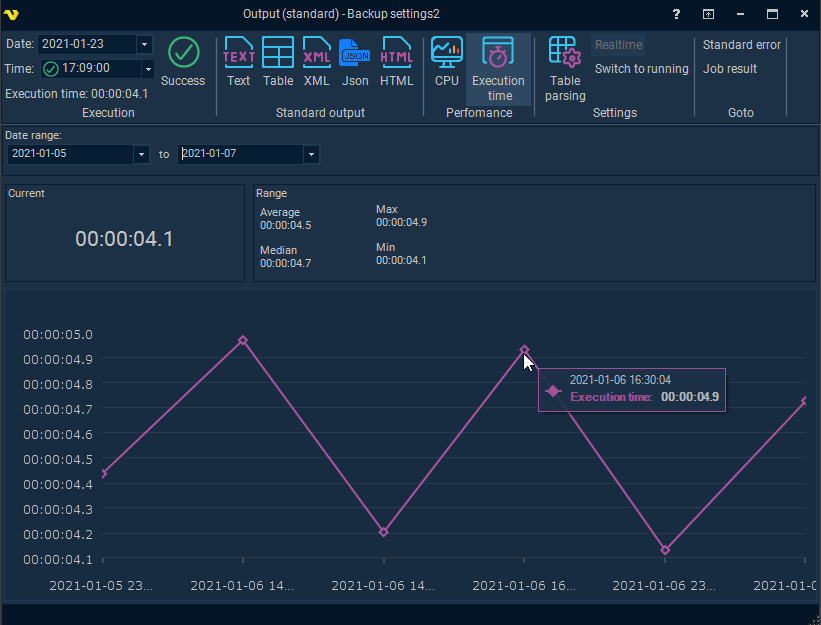Open the Text output view
Screen dimensions: 821x625
click(238, 62)
